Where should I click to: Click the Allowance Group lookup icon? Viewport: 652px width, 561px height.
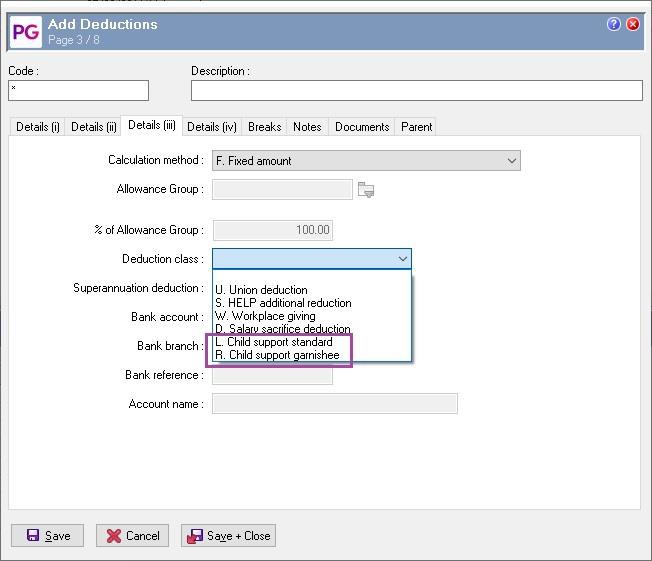click(x=366, y=190)
